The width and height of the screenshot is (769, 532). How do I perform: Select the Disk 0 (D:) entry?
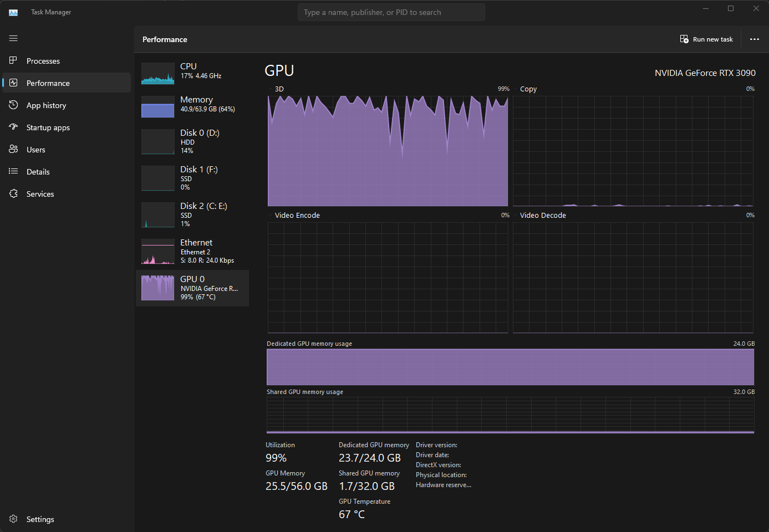tap(192, 141)
